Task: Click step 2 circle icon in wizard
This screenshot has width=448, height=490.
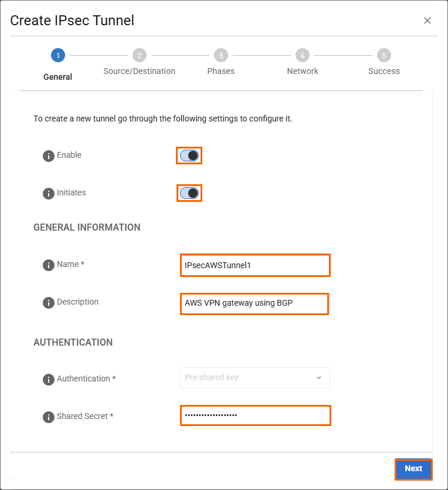Action: (139, 56)
